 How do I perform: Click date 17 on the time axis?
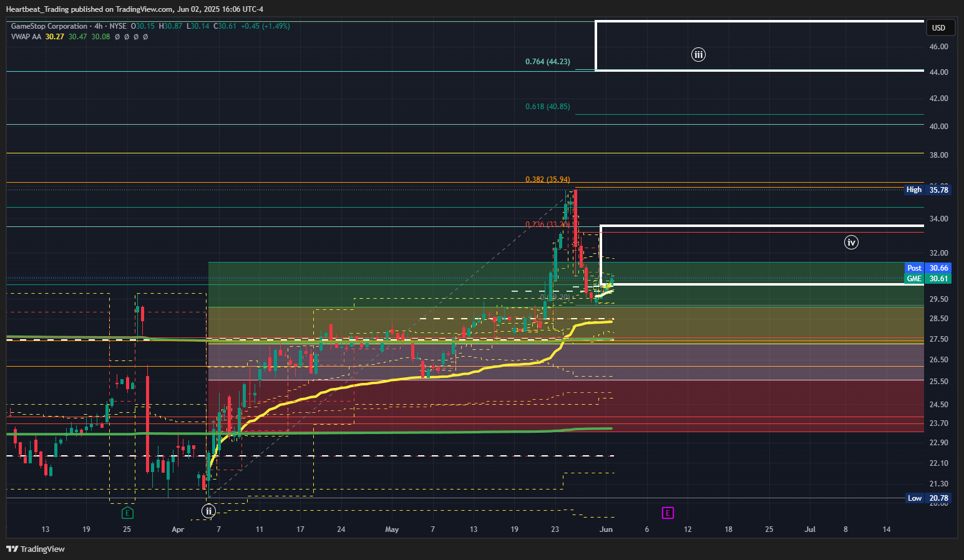(300, 529)
